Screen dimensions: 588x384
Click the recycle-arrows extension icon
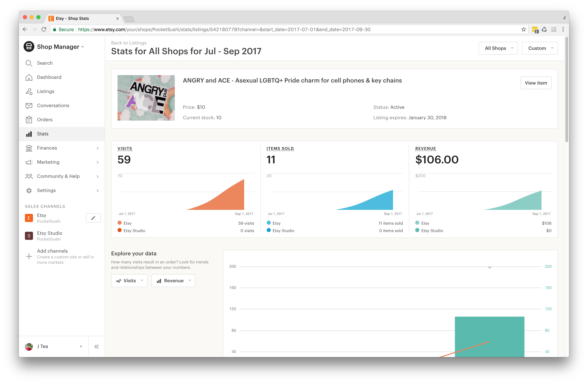tap(544, 29)
